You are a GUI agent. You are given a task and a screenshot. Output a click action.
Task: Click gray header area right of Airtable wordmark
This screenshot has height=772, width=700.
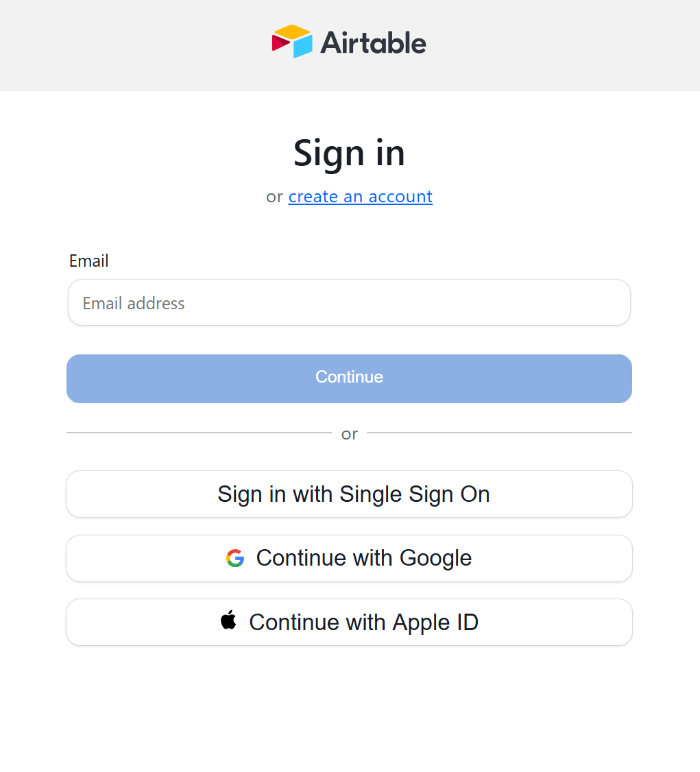point(562,45)
